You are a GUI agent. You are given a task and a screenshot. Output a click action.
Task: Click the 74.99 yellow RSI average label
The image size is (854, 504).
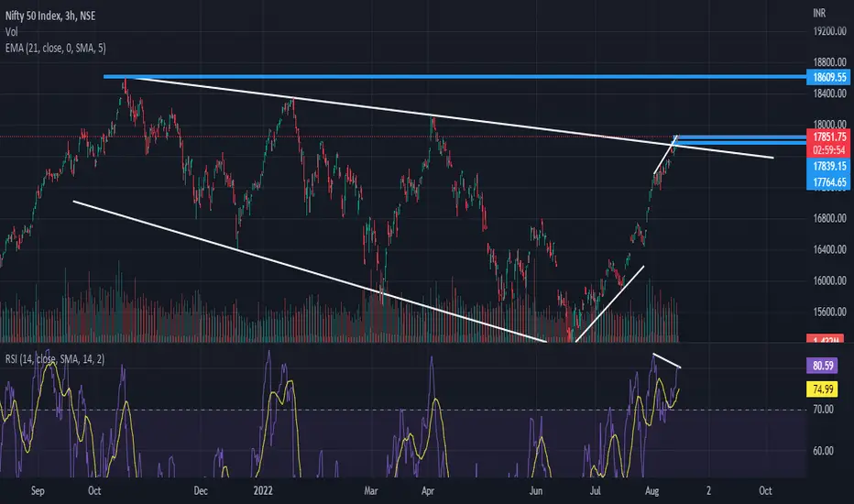click(x=823, y=389)
